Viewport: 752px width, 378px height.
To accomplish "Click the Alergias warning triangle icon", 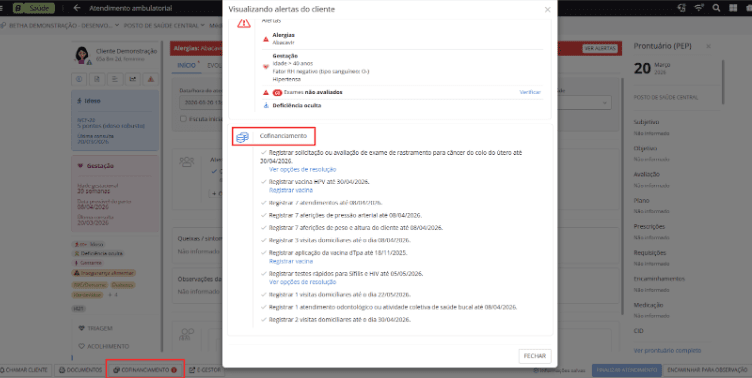I will pyautogui.click(x=265, y=39).
